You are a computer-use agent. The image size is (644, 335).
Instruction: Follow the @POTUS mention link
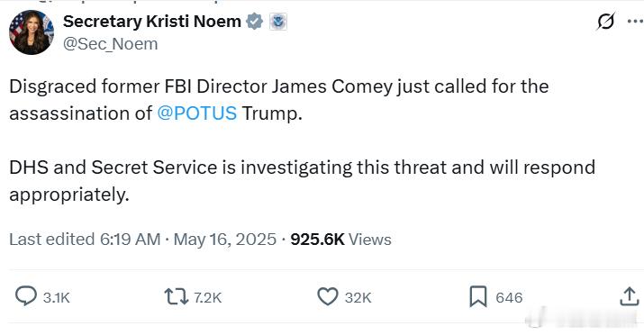pyautogui.click(x=197, y=113)
